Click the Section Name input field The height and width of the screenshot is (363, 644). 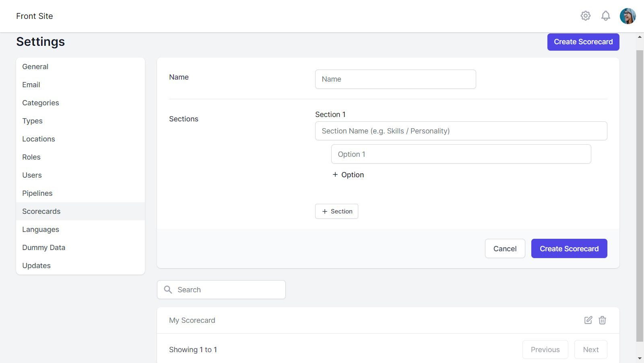[x=461, y=131]
